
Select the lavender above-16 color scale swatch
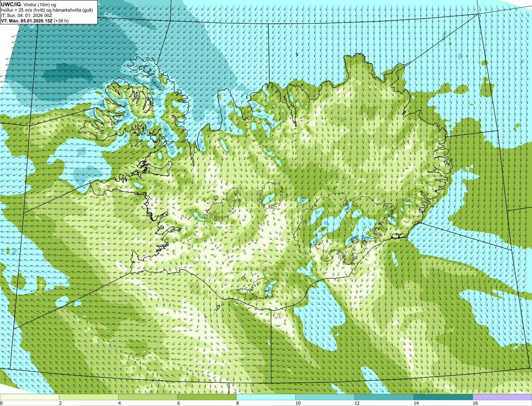(502, 397)
